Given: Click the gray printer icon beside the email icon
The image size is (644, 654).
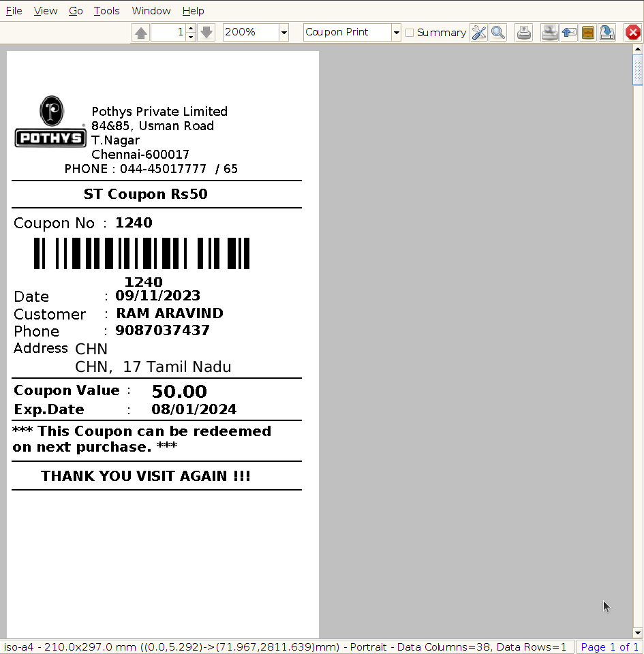Looking at the screenshot, I should coord(550,33).
